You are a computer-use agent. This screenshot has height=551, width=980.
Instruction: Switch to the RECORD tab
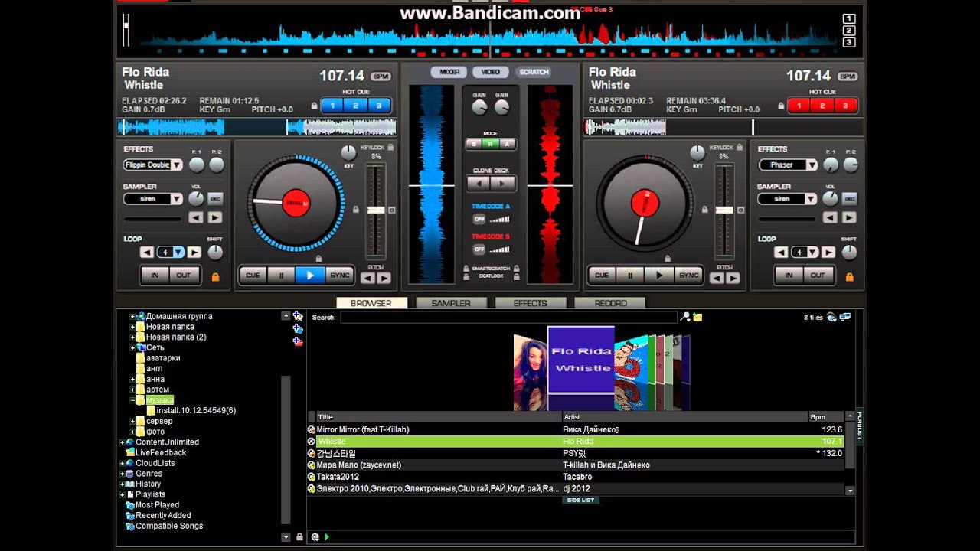click(610, 303)
